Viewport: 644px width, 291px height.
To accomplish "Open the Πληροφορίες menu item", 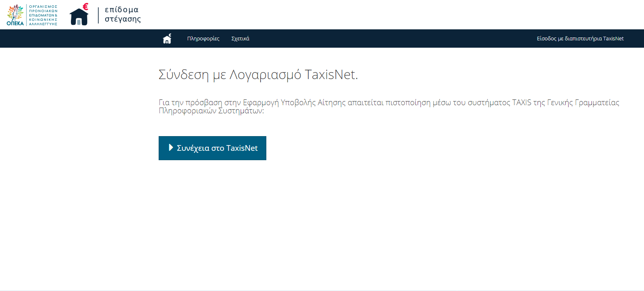I will tap(203, 39).
